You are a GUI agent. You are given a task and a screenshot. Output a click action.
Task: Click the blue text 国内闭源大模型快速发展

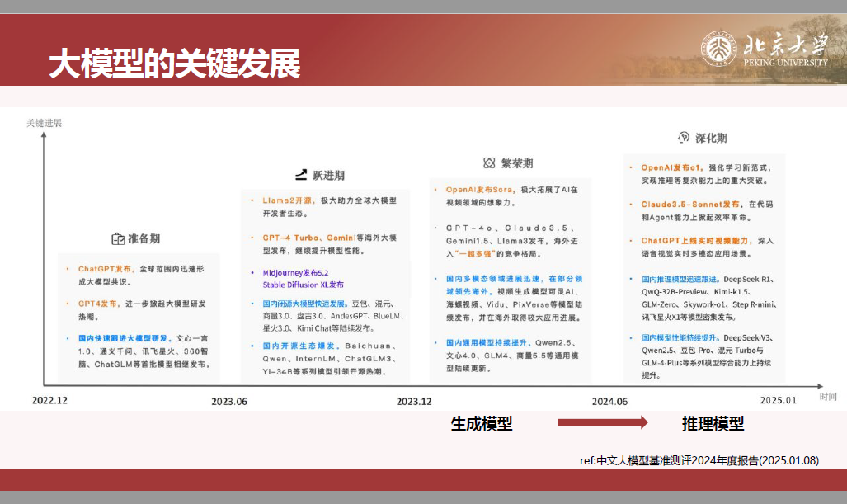pyautogui.click(x=305, y=304)
